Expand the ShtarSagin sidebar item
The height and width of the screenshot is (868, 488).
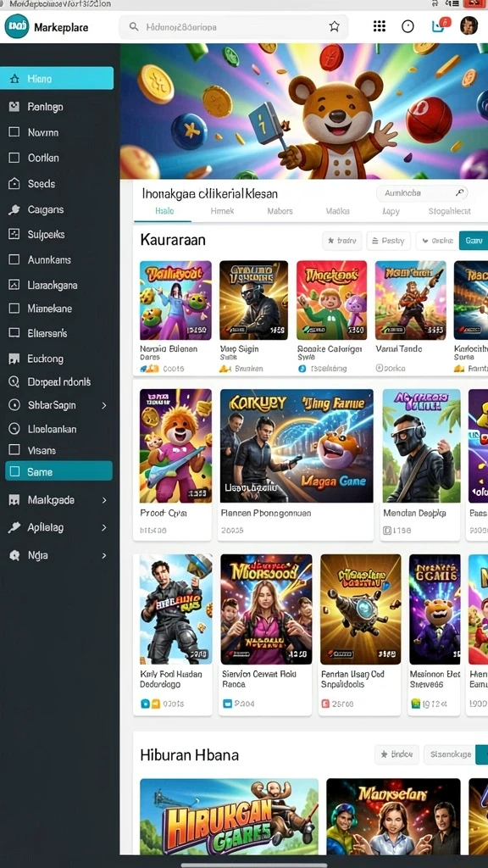click(x=104, y=405)
